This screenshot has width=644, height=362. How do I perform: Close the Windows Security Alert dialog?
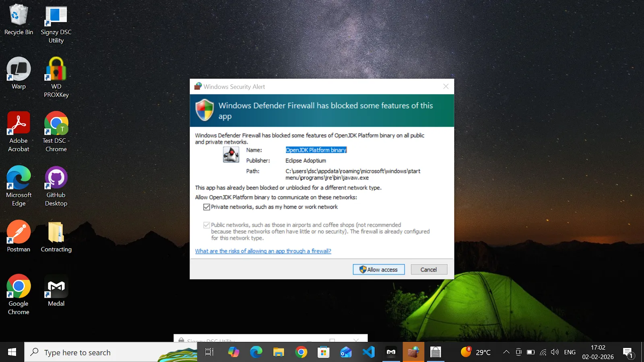[446, 86]
